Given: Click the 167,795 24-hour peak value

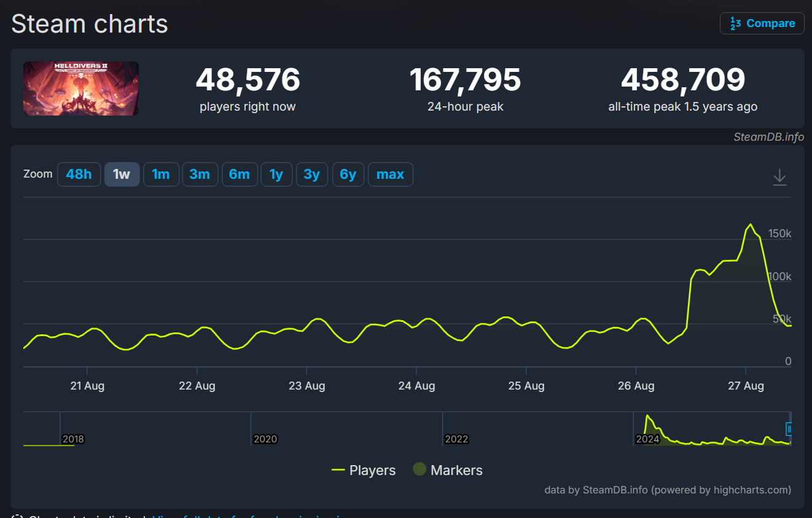Looking at the screenshot, I should [x=465, y=80].
